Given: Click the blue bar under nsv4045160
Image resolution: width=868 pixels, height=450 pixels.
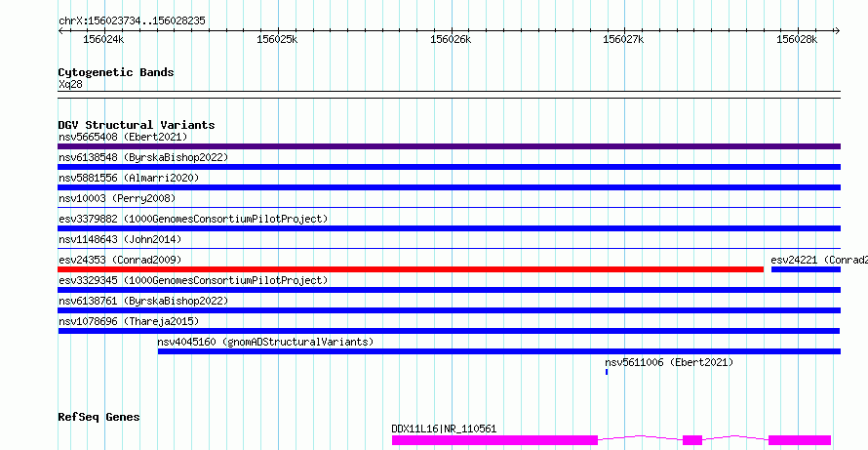Looking at the screenshot, I should pos(499,351).
